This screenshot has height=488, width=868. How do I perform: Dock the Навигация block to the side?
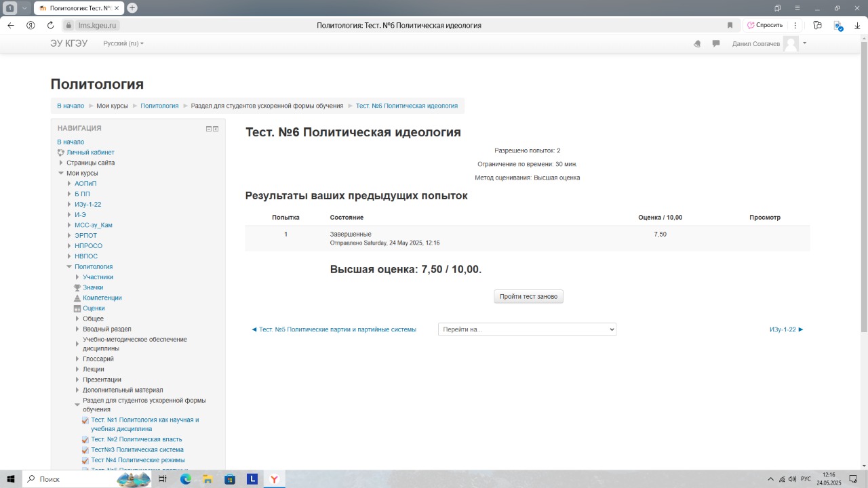click(x=216, y=128)
